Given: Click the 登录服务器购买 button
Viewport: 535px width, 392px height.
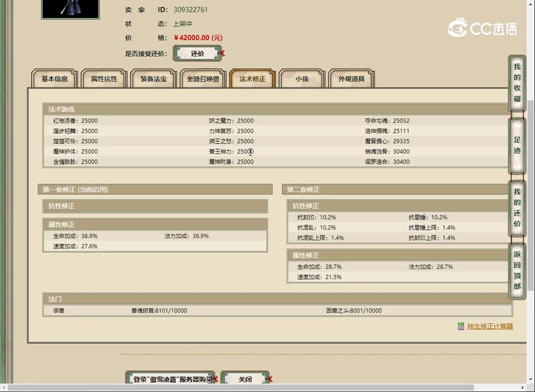Looking at the screenshot, I should pos(171,379).
